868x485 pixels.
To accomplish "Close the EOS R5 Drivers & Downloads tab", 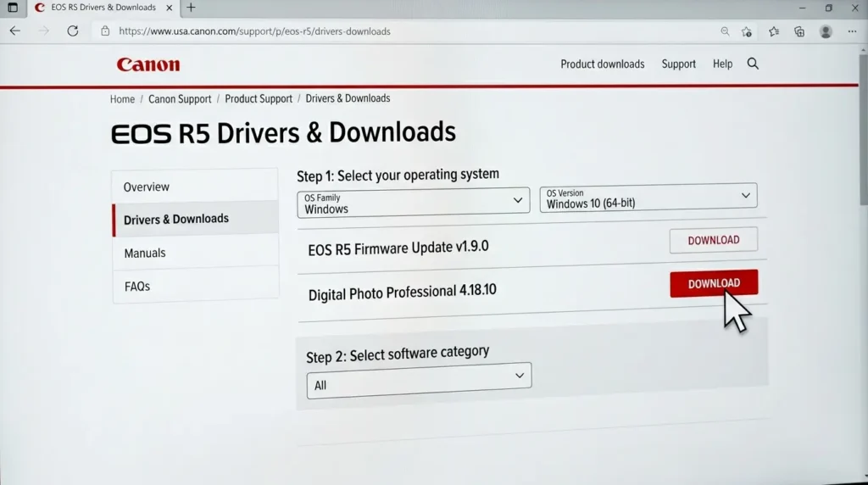I will pyautogui.click(x=170, y=8).
